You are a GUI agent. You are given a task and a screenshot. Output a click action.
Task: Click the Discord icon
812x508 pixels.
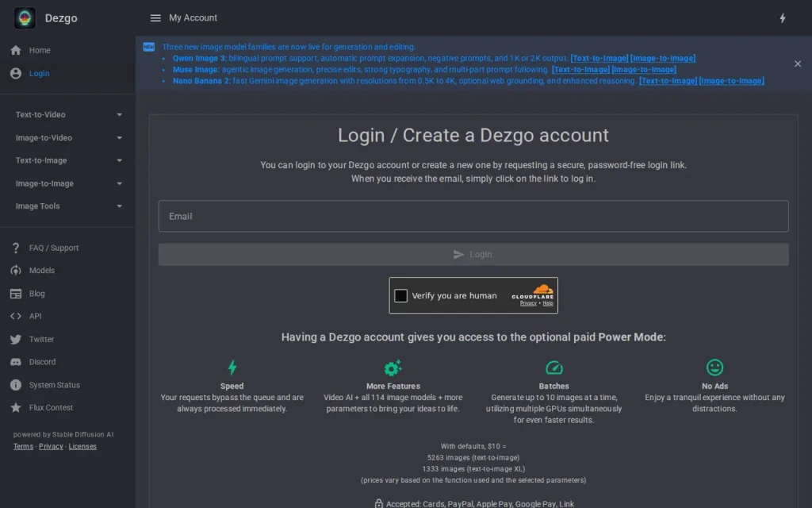coord(16,362)
